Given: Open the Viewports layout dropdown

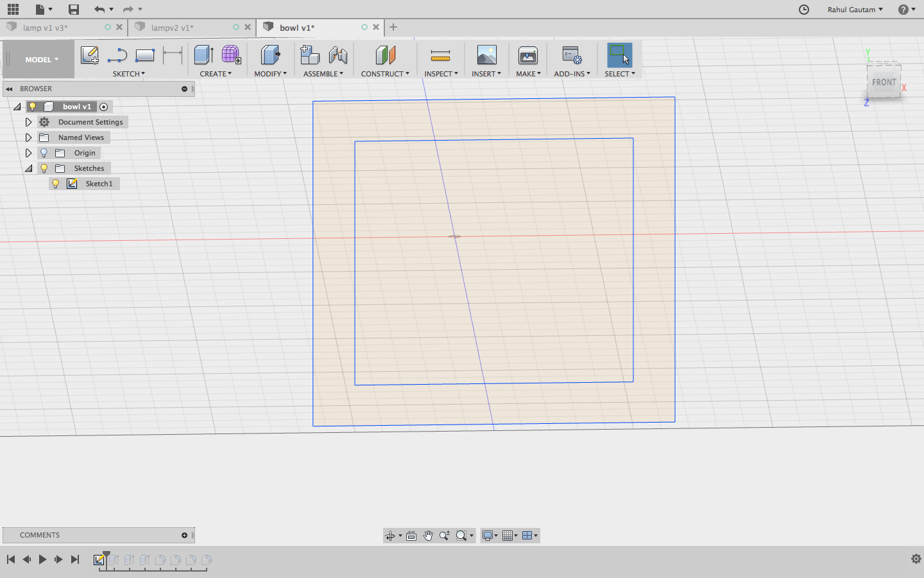Looking at the screenshot, I should coord(530,536).
